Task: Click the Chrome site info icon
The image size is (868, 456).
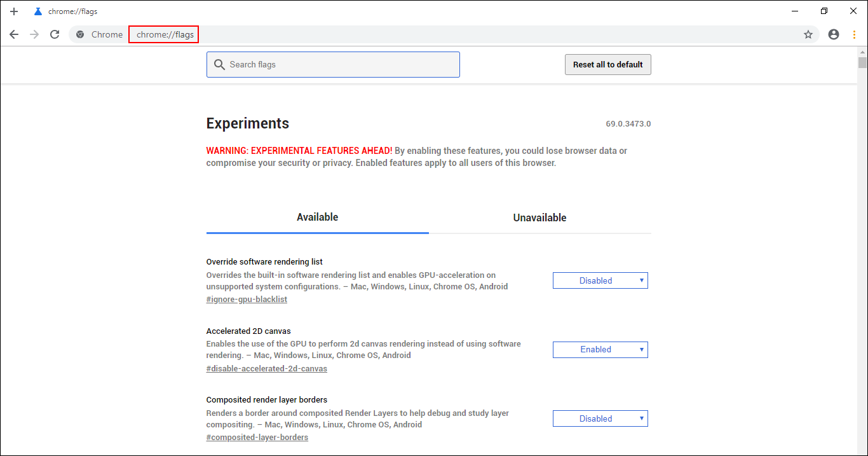Action: point(80,34)
